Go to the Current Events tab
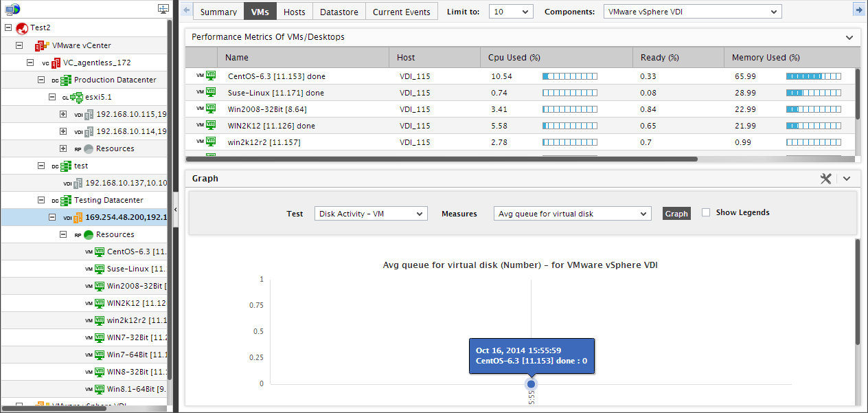Viewport: 868px width, 413px height. tap(402, 12)
